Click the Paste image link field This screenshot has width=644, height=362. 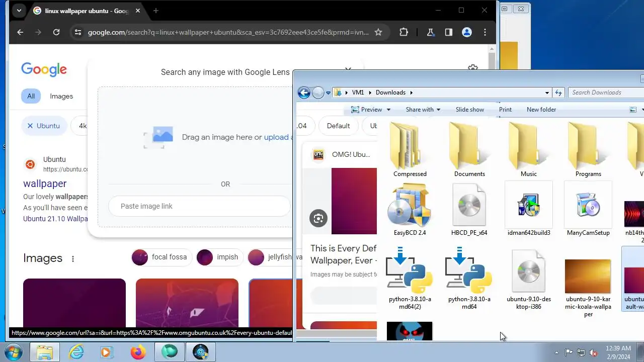[199, 206]
